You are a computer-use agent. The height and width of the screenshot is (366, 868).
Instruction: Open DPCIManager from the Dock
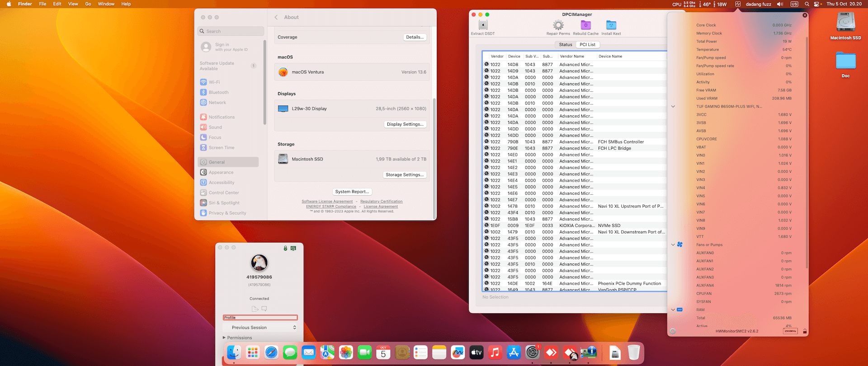tap(588, 352)
